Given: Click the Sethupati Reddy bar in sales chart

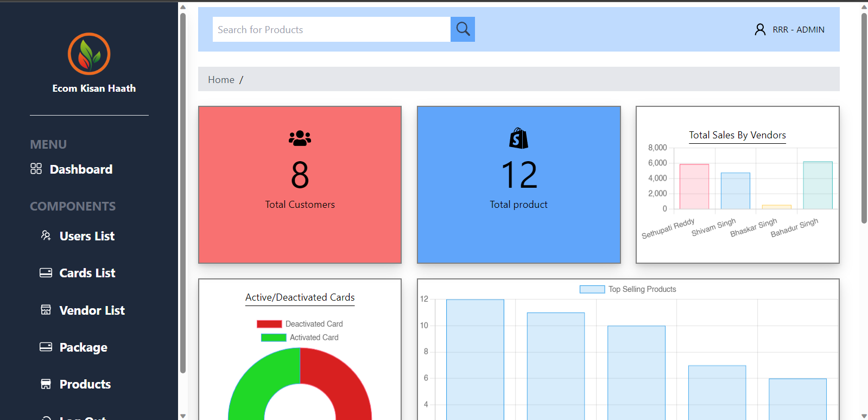Looking at the screenshot, I should (x=694, y=187).
